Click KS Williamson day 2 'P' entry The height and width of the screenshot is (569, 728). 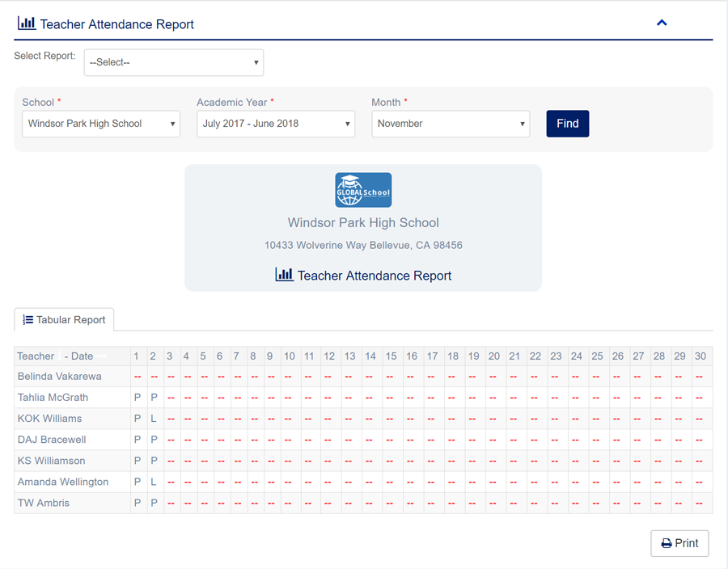tap(154, 461)
